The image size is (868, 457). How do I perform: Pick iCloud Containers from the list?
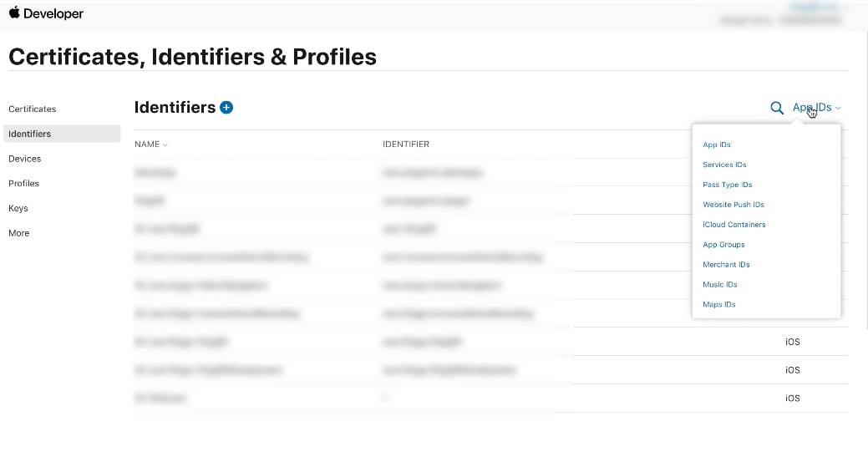[733, 225]
